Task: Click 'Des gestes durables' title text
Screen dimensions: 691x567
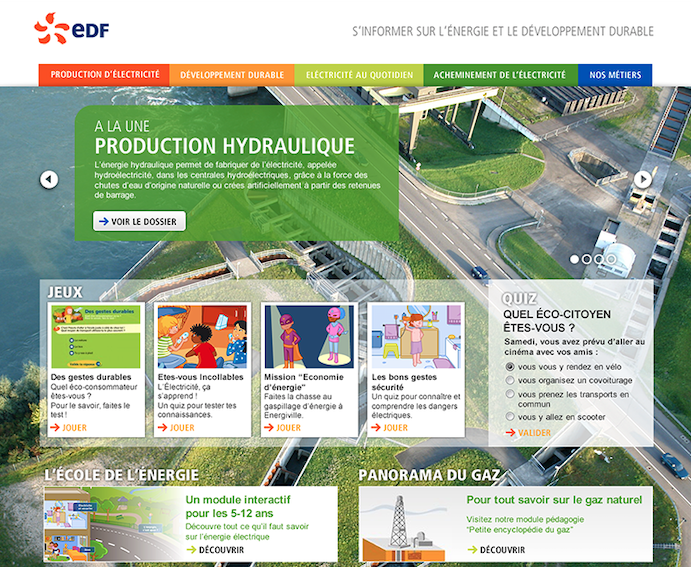Action: pyautogui.click(x=91, y=377)
